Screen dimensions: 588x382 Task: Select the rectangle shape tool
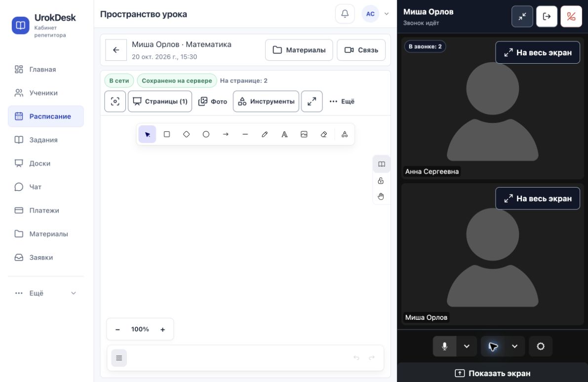pyautogui.click(x=167, y=134)
